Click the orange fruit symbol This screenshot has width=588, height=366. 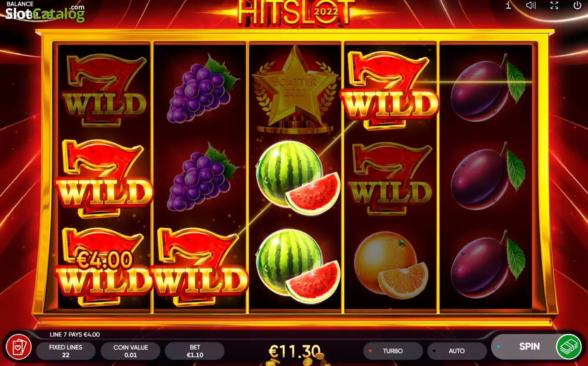391,265
